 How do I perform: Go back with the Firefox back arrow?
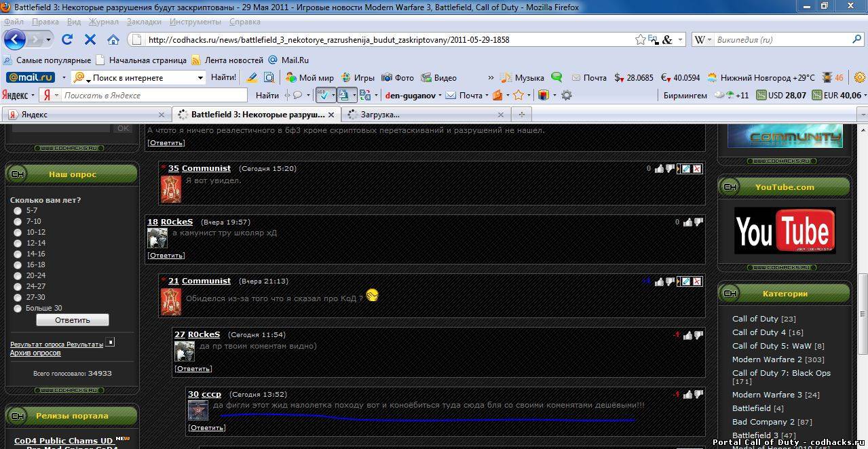point(14,39)
